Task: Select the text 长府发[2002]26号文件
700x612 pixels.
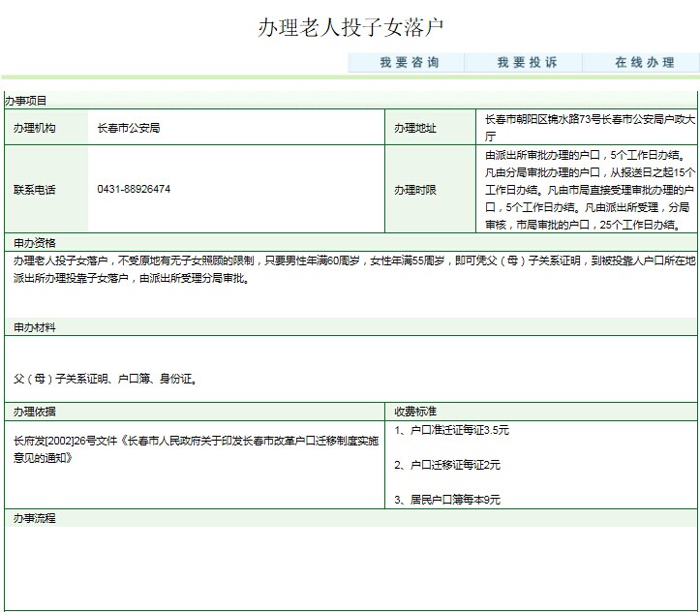Action: coord(65,441)
